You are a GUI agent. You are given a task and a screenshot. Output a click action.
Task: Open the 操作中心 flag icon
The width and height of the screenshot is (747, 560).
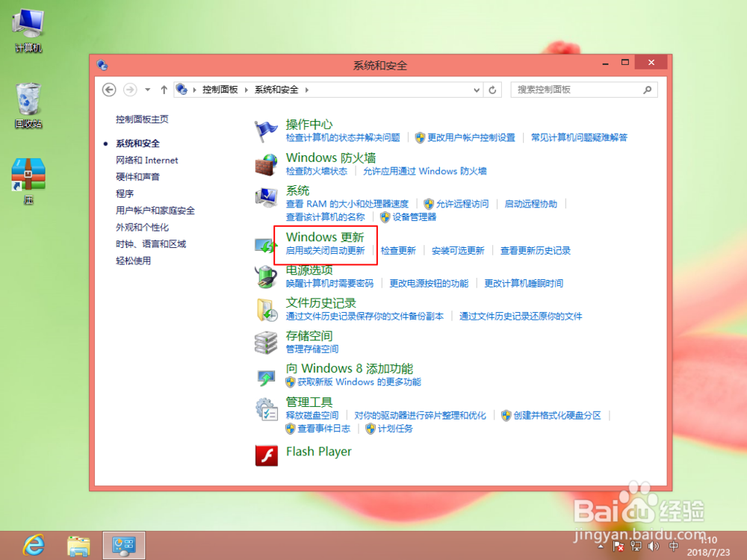(266, 131)
